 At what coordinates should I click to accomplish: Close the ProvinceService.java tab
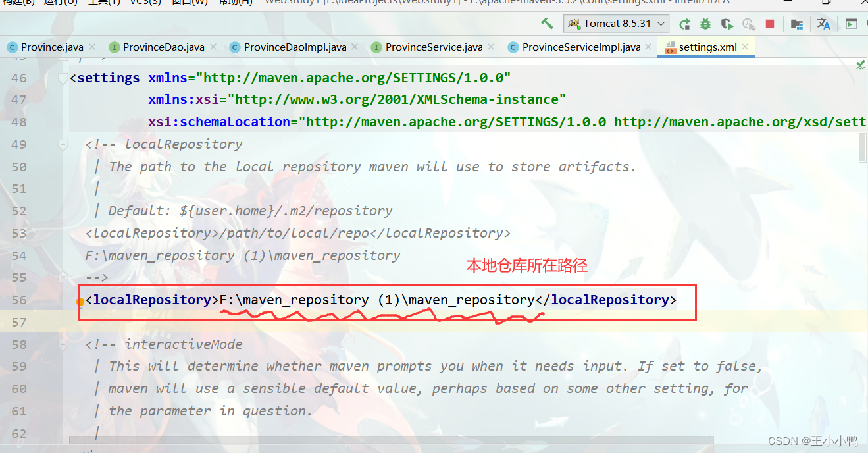coord(492,47)
